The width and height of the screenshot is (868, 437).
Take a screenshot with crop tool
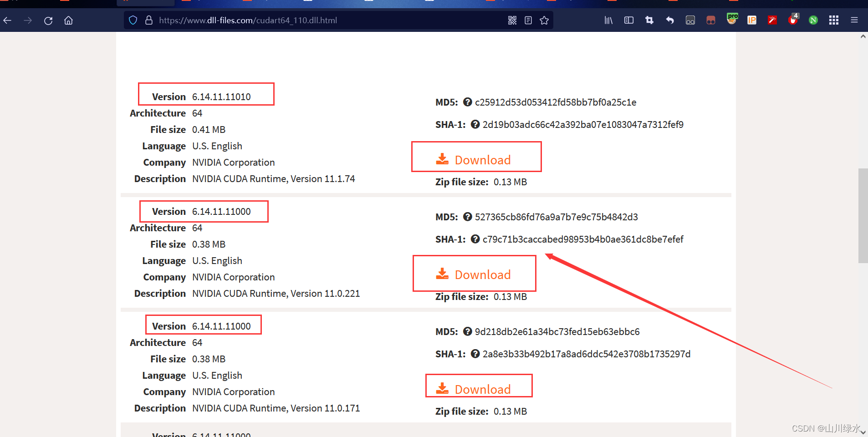[x=649, y=20]
